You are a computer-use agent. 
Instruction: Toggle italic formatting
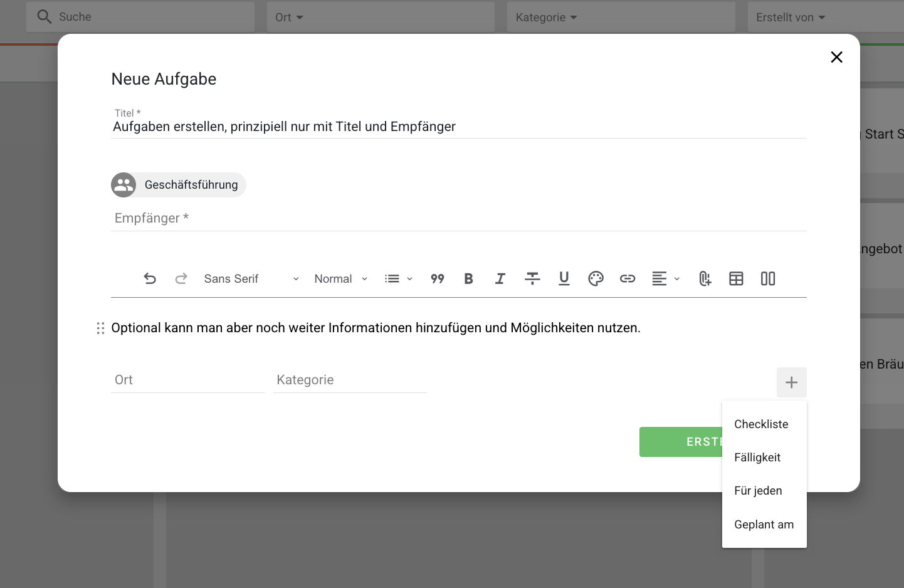500,278
